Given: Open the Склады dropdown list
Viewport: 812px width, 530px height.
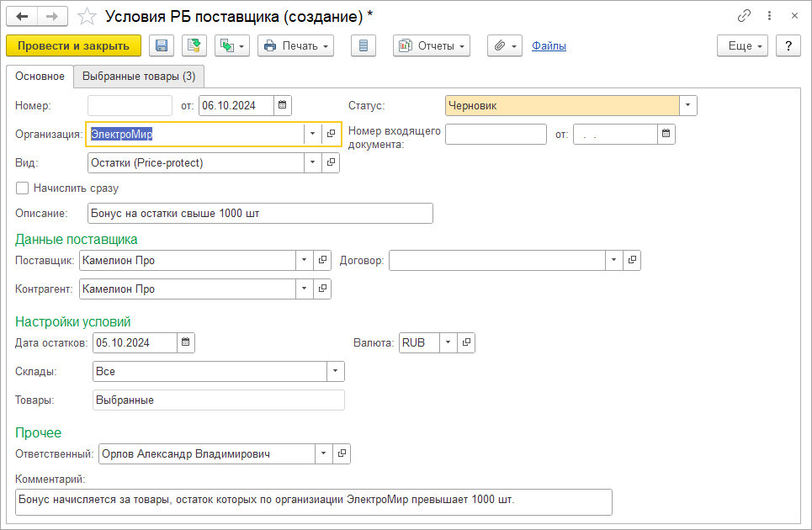Looking at the screenshot, I should (x=336, y=371).
